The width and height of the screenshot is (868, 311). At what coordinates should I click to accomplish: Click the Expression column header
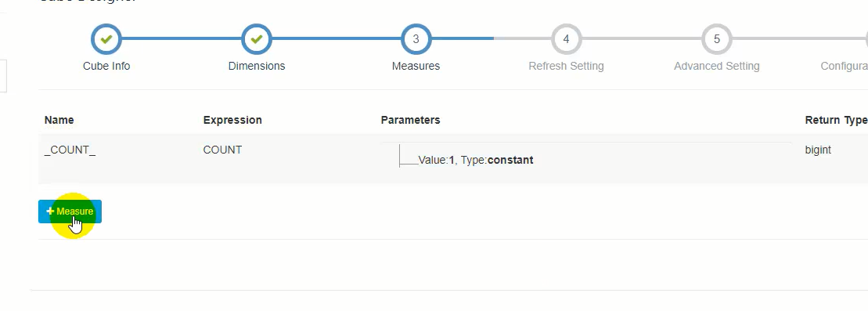point(232,121)
